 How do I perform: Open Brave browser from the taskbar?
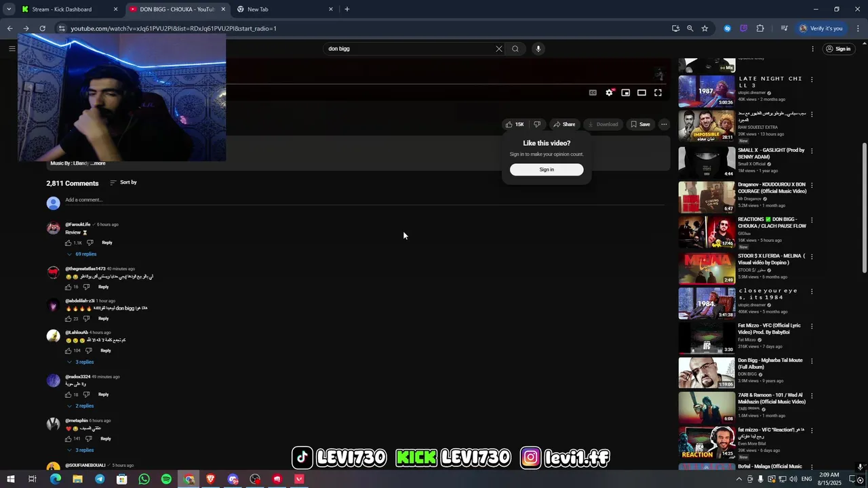[210, 479]
